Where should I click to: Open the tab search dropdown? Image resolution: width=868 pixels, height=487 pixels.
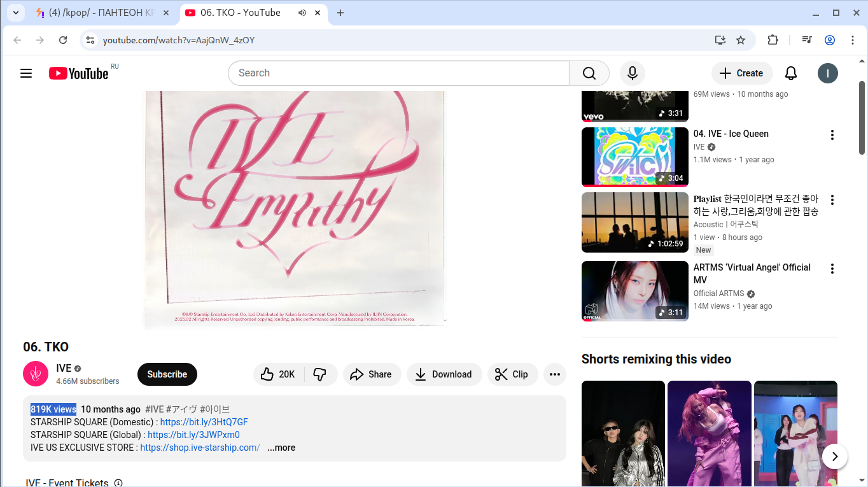pos(15,13)
